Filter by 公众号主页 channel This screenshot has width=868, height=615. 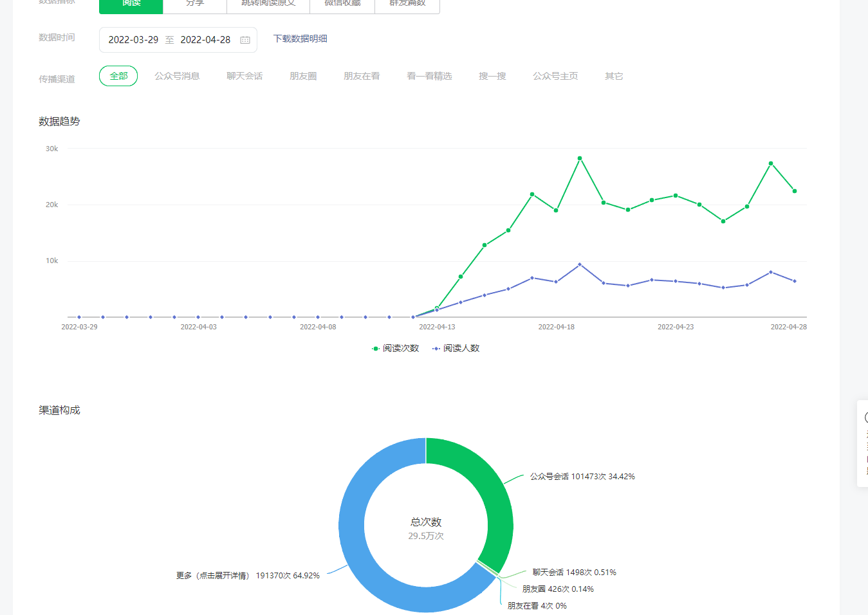click(555, 76)
